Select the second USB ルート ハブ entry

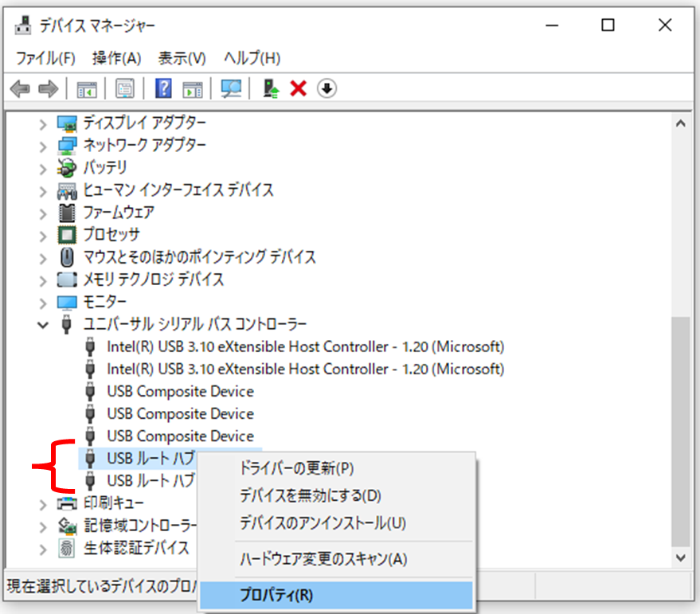(x=151, y=481)
